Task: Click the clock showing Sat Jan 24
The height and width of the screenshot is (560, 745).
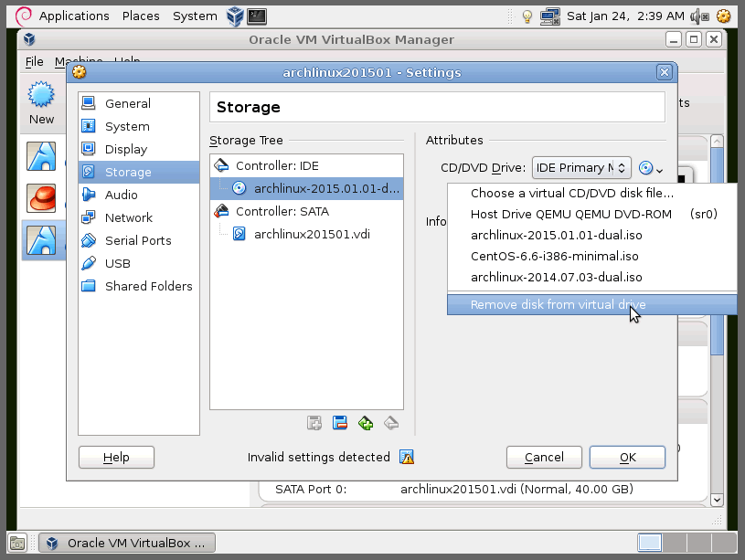Action: (625, 16)
